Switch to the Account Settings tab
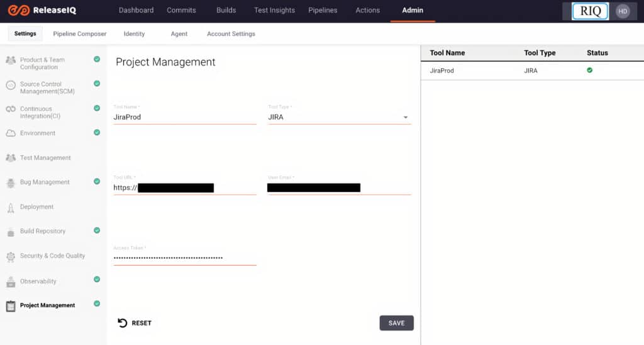Viewport: 644px width, 345px height. [231, 34]
